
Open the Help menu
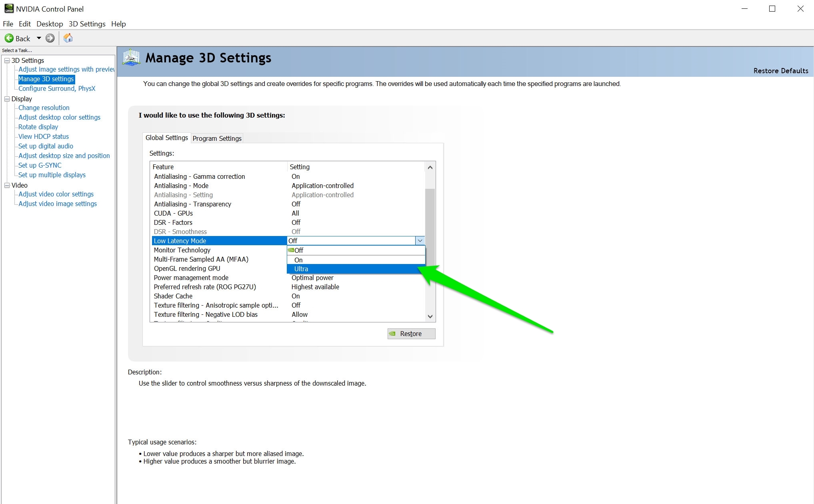[118, 24]
